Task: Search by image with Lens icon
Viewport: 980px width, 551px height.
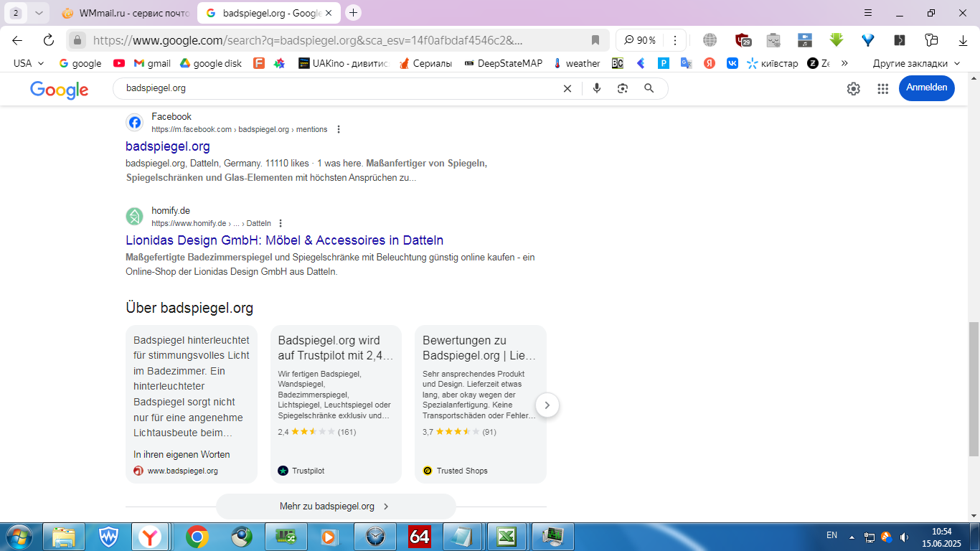Action: click(x=622, y=88)
